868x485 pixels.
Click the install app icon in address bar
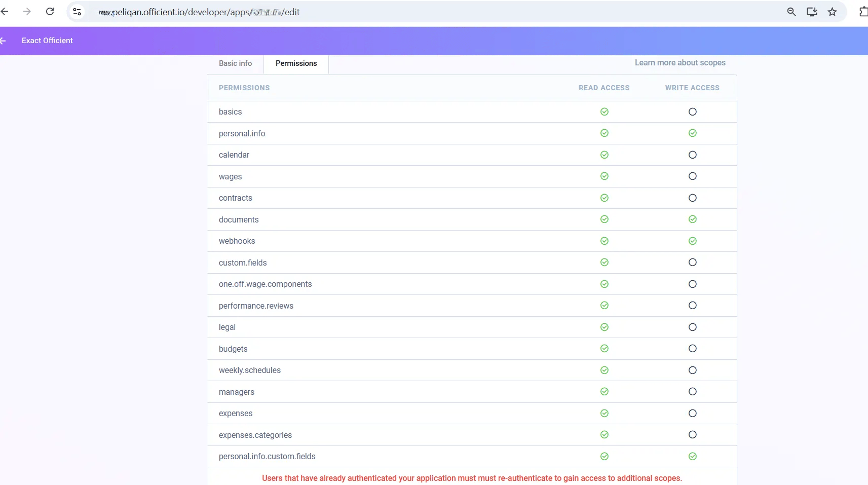(x=812, y=12)
